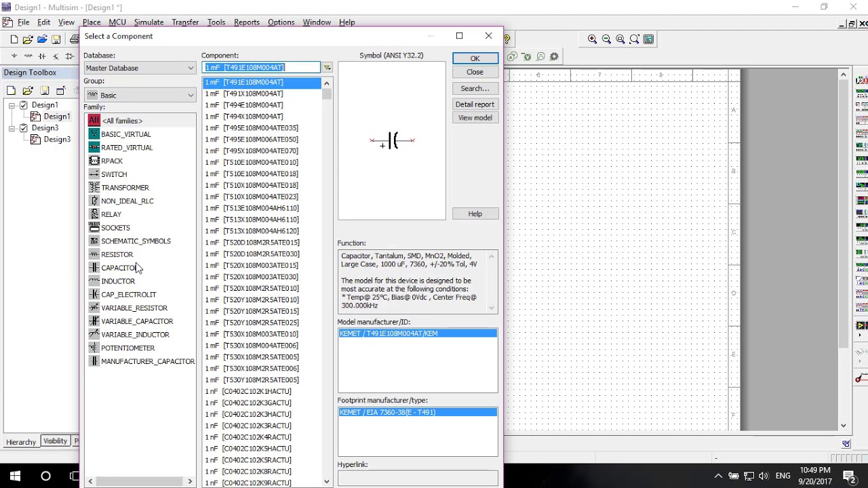
Task: Place a Transistor using the transistor icon
Action: coord(56,56)
